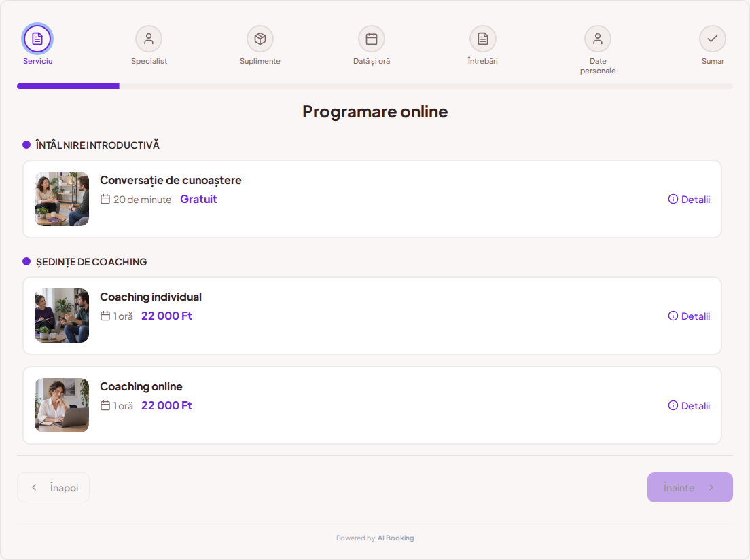Click the Programare online page title
This screenshot has width=750, height=560.
pyautogui.click(x=375, y=111)
